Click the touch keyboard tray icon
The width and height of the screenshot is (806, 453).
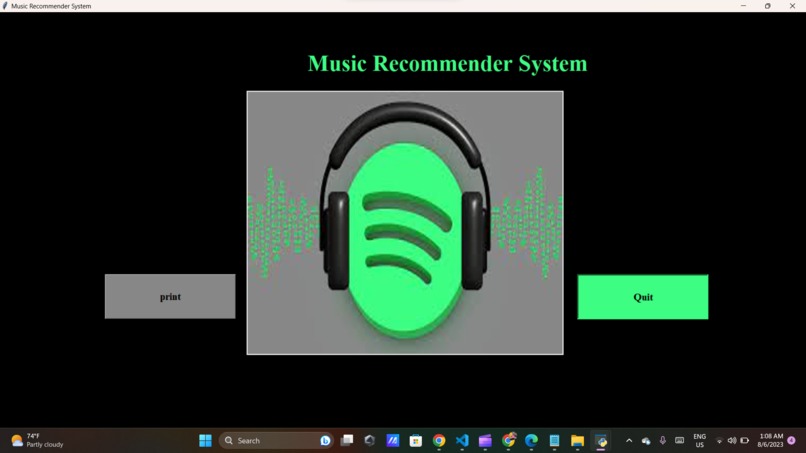coord(680,441)
